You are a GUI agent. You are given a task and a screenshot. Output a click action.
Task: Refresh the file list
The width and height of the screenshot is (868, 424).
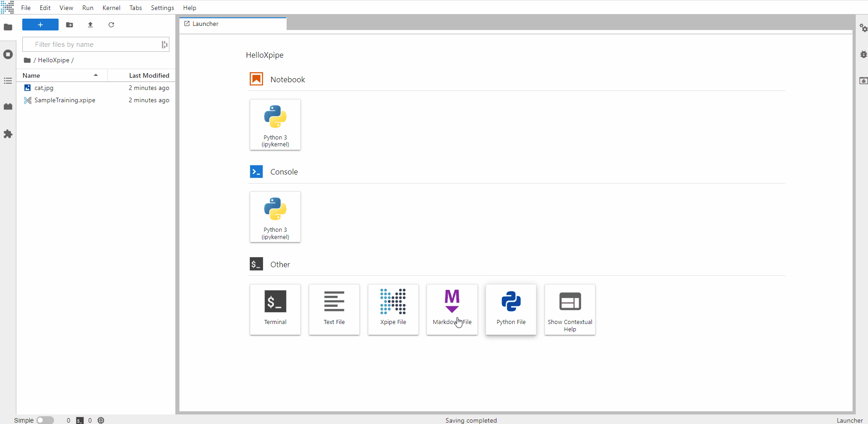(111, 25)
